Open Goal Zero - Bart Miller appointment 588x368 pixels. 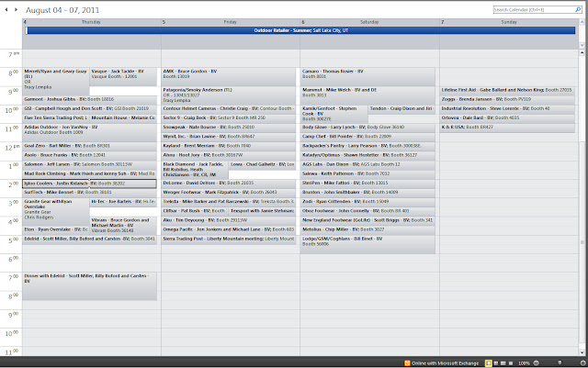click(90, 146)
